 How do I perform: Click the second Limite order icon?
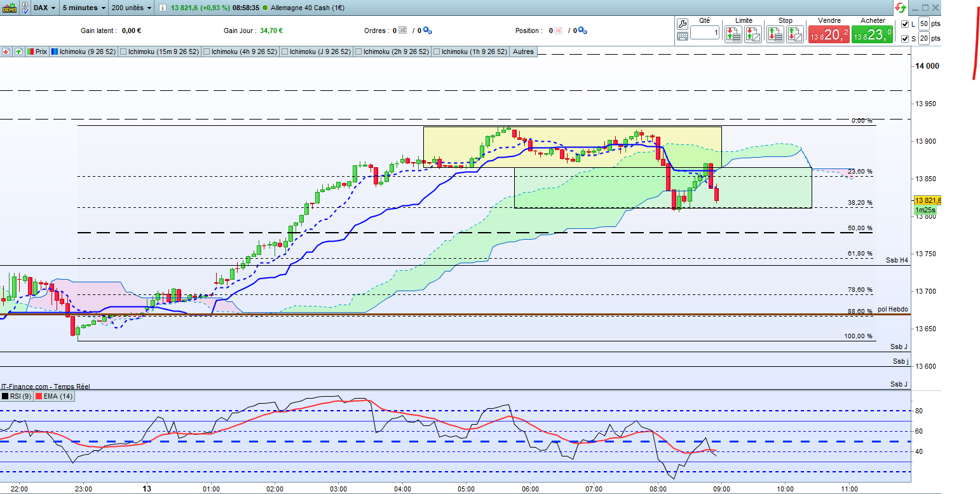[752, 34]
